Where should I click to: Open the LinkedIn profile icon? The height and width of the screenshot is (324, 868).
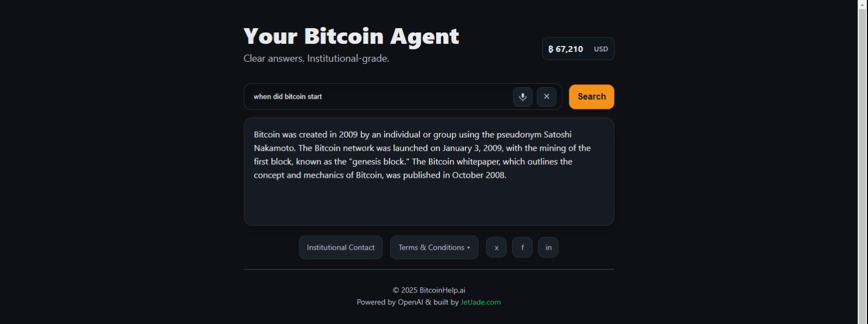548,247
